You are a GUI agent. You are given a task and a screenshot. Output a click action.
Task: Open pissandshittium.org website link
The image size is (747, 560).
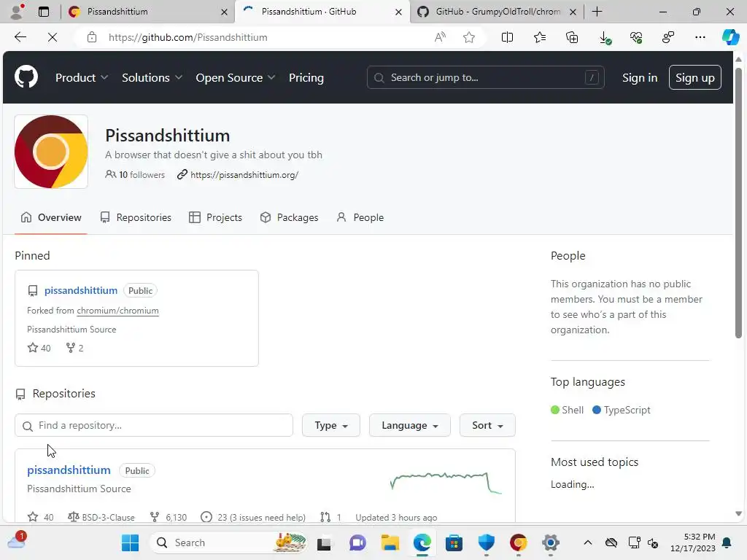(x=244, y=175)
